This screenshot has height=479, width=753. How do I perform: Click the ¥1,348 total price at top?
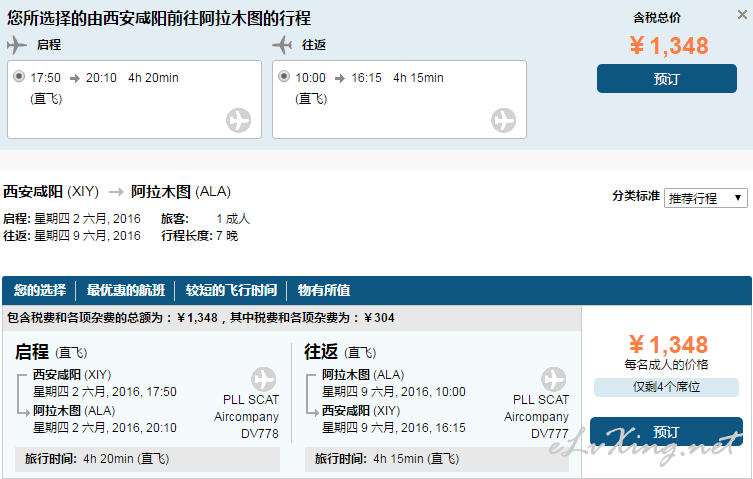pos(669,46)
